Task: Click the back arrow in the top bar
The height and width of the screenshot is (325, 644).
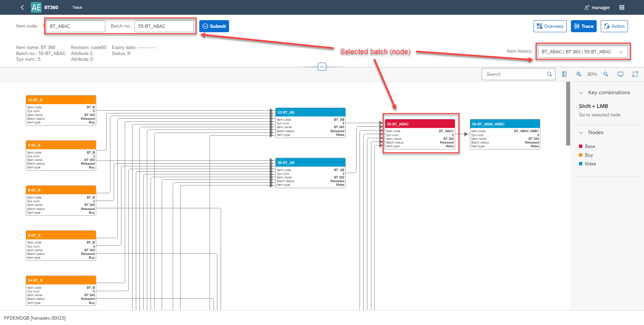Action: click(x=22, y=7)
